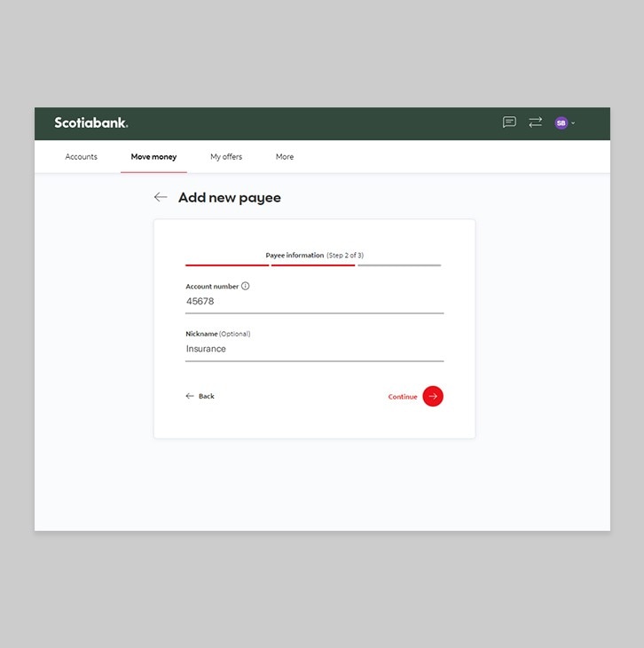This screenshot has width=644, height=648.
Task: Open the More menu tab
Action: coord(285,156)
